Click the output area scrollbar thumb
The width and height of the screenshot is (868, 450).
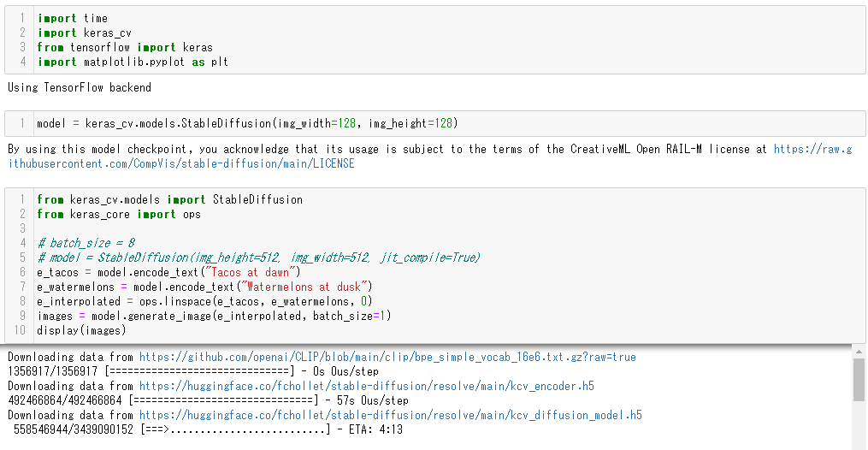(859, 380)
